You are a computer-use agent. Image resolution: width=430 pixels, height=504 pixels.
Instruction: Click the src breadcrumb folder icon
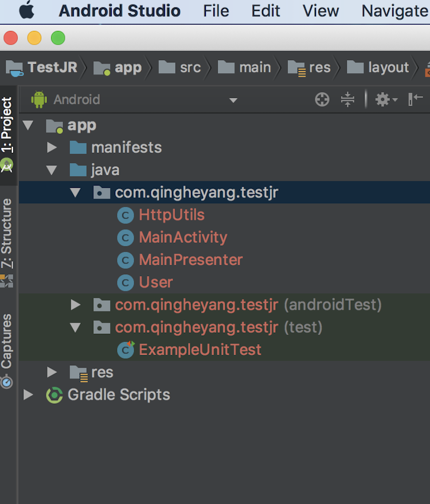[167, 67]
